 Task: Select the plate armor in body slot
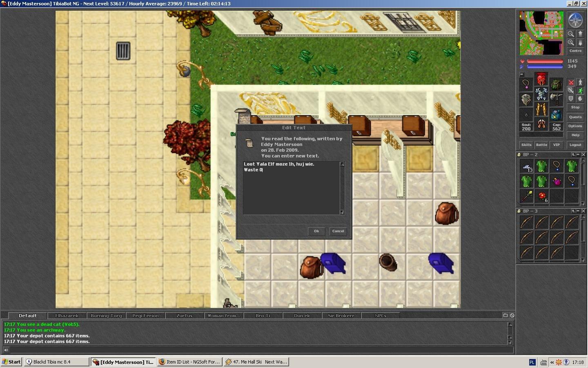tap(541, 94)
